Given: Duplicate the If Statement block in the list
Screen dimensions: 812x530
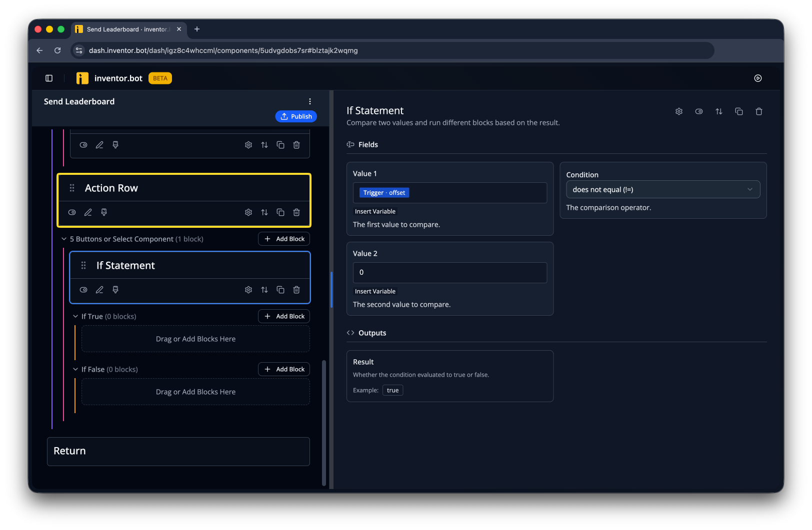Looking at the screenshot, I should click(x=280, y=290).
